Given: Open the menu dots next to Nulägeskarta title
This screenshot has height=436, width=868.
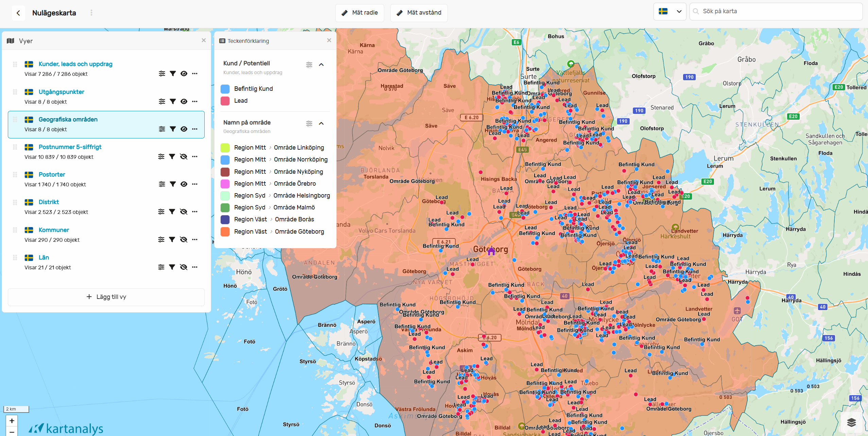Looking at the screenshot, I should [x=91, y=13].
